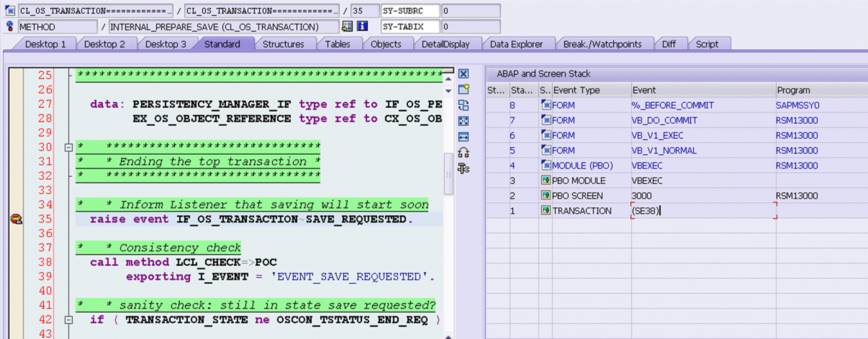Screen dimensions: 868x339
Task: Click the new tool icon below the close icon
Action: click(x=463, y=89)
